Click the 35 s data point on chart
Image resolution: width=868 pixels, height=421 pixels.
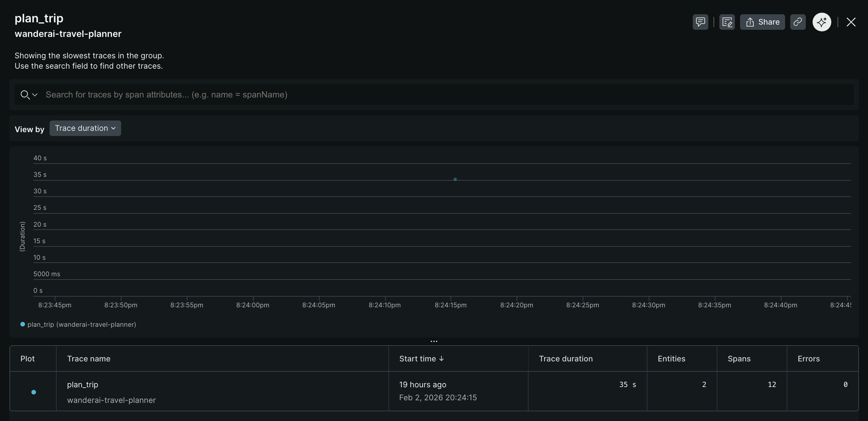point(455,179)
